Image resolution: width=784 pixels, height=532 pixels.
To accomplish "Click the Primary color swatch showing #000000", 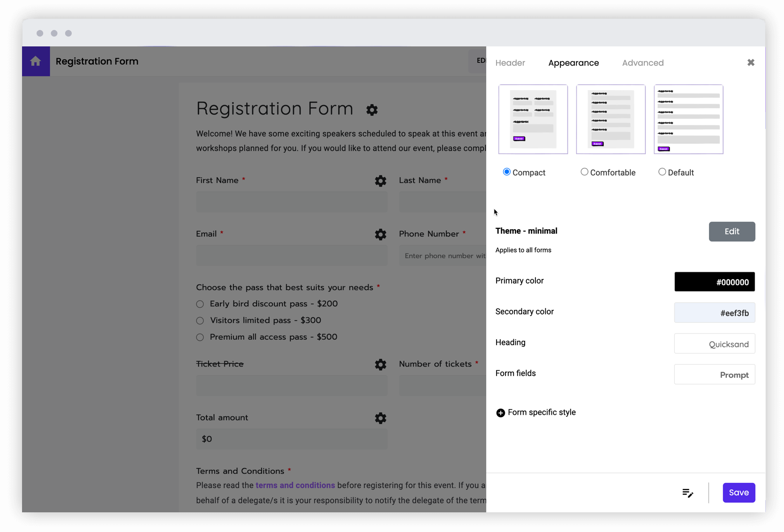I will pyautogui.click(x=714, y=282).
